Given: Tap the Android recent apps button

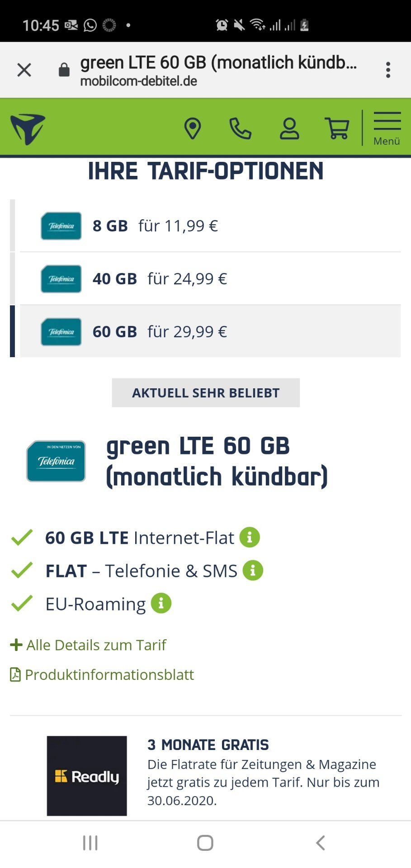Looking at the screenshot, I should click(x=90, y=843).
